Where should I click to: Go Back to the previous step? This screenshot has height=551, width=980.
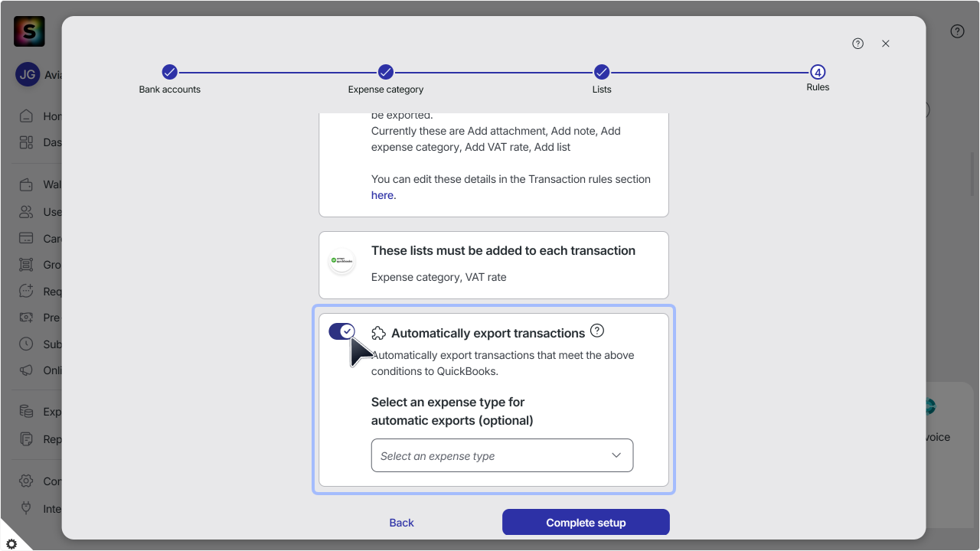pos(401,523)
